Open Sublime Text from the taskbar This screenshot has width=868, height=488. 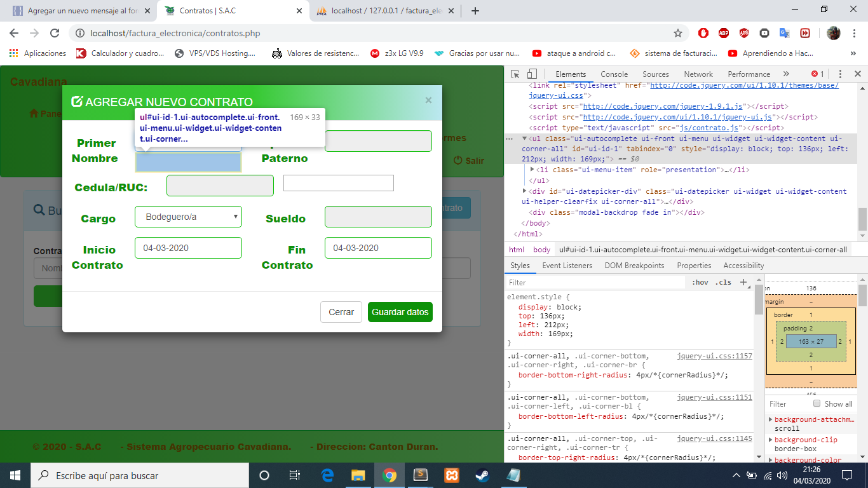coord(421,475)
